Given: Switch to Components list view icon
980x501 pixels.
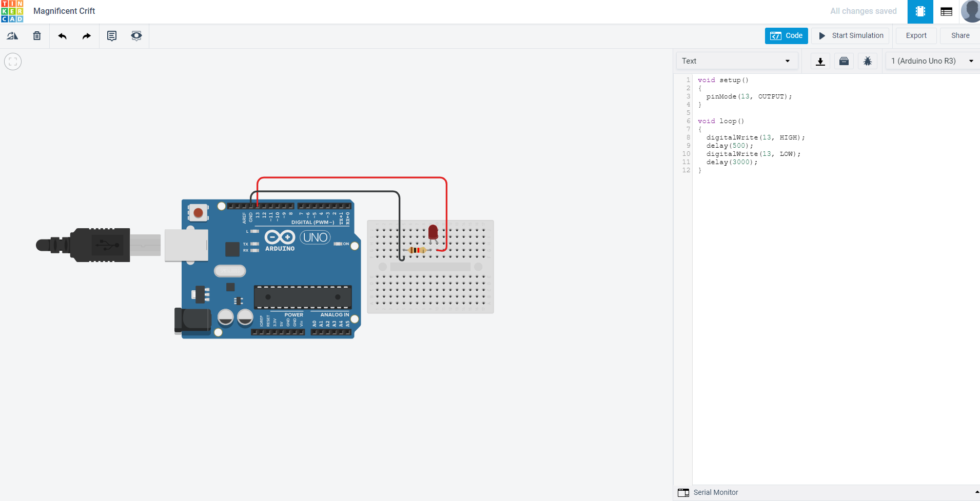Looking at the screenshot, I should tap(947, 11).
